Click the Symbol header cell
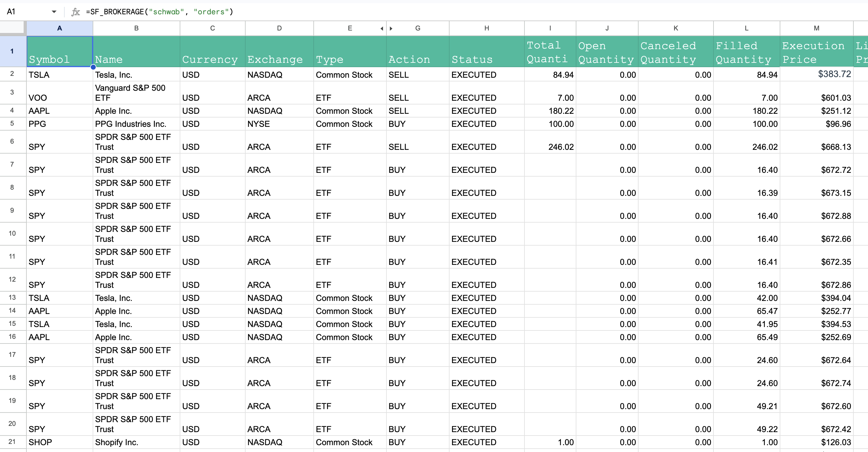This screenshot has width=868, height=452. (60, 52)
